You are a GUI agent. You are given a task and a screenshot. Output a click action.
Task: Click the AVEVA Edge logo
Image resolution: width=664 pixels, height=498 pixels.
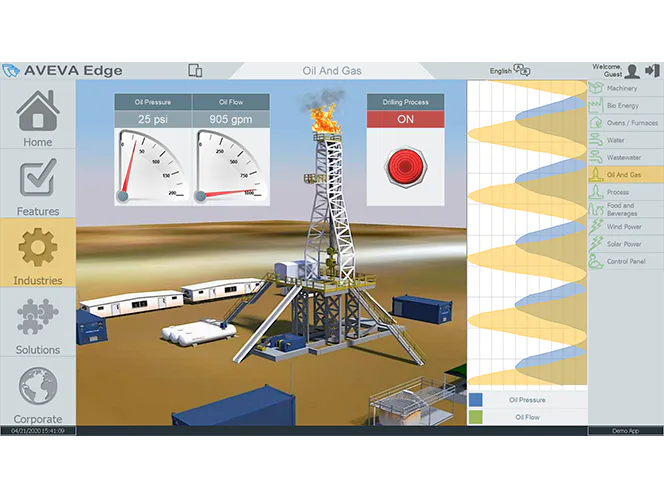(x=62, y=70)
